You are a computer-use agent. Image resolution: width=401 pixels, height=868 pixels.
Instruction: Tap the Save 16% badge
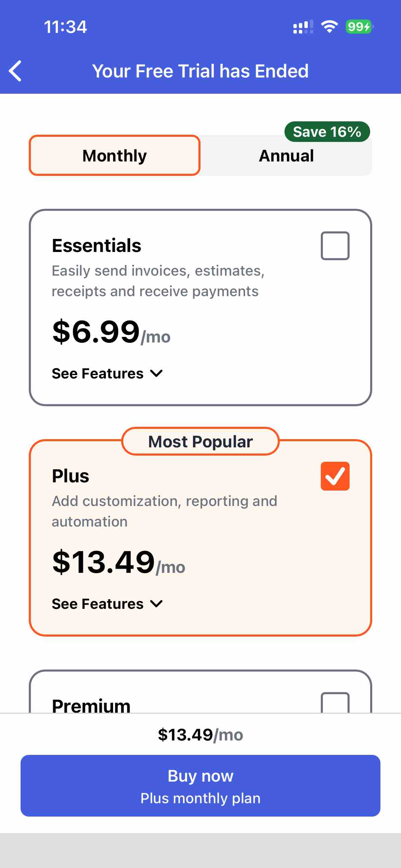tap(327, 131)
